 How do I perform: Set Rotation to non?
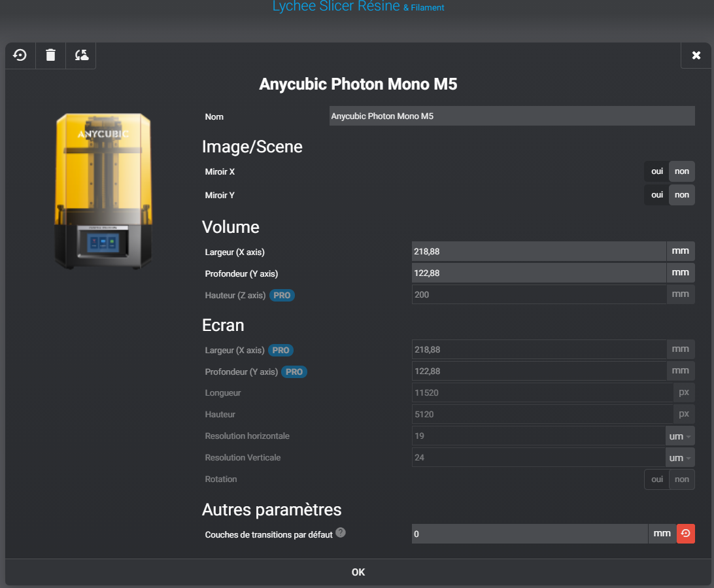click(x=682, y=479)
